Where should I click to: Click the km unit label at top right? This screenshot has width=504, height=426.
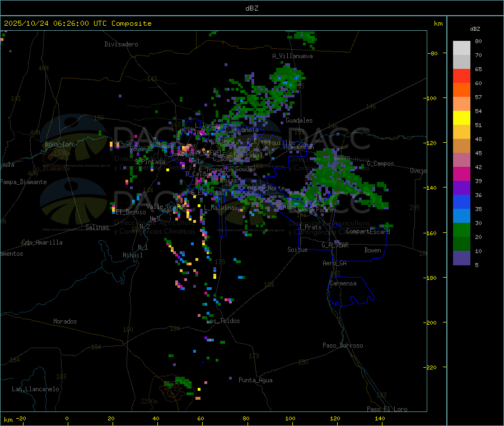click(438, 24)
